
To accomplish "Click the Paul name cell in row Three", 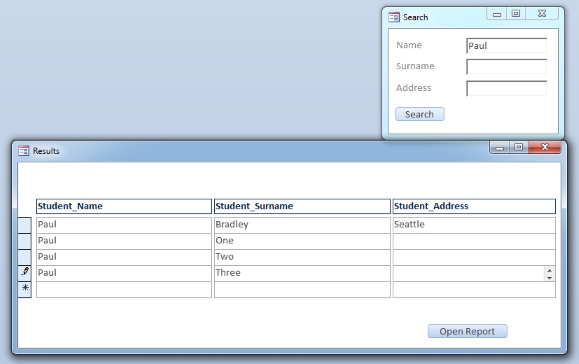I will [124, 273].
